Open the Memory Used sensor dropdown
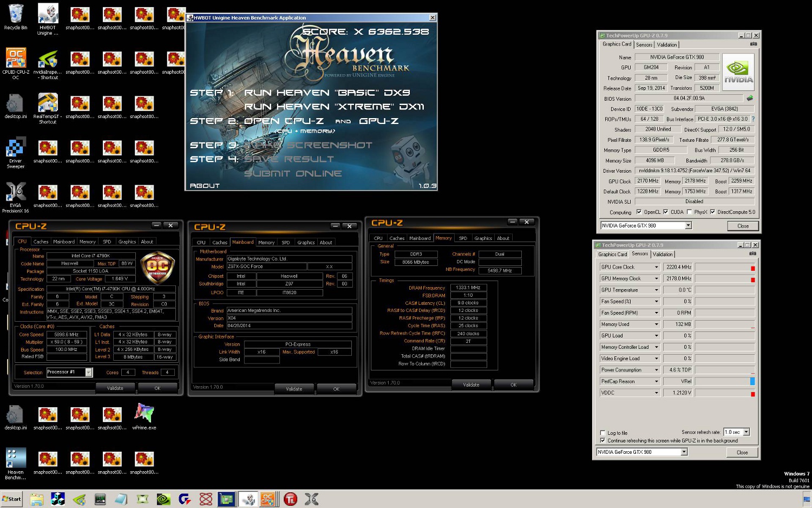 tap(657, 324)
